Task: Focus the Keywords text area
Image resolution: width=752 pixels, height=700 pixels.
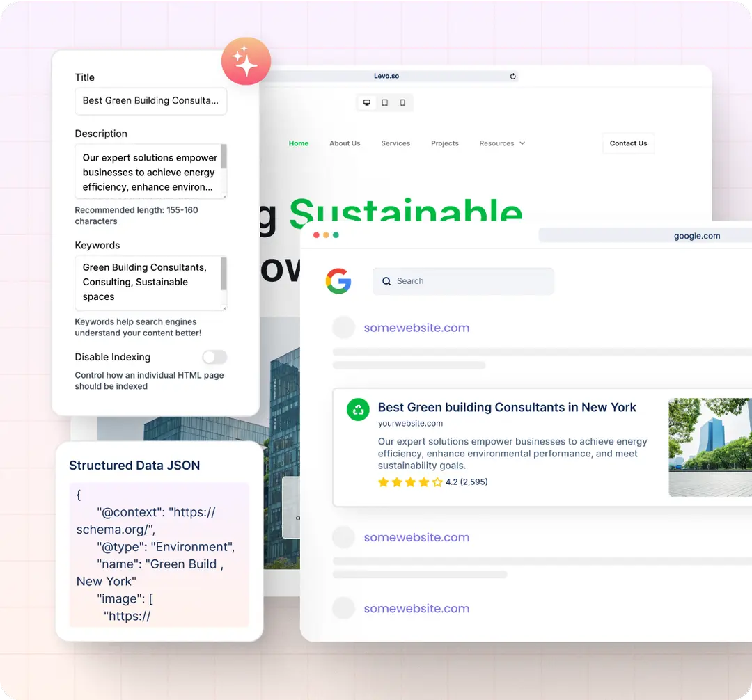Action: point(150,283)
